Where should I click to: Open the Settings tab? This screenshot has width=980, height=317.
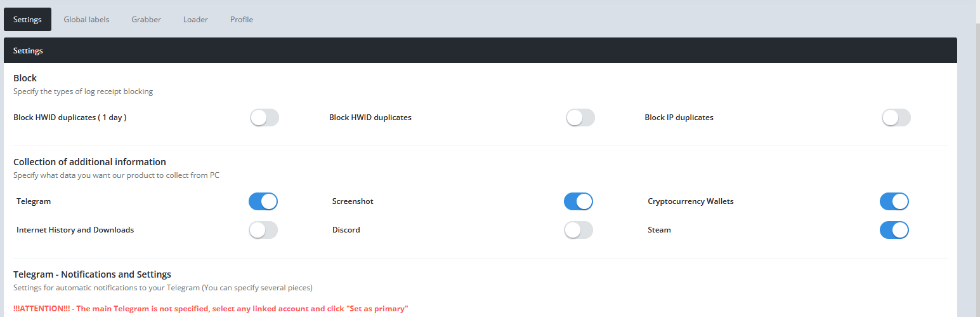27,19
